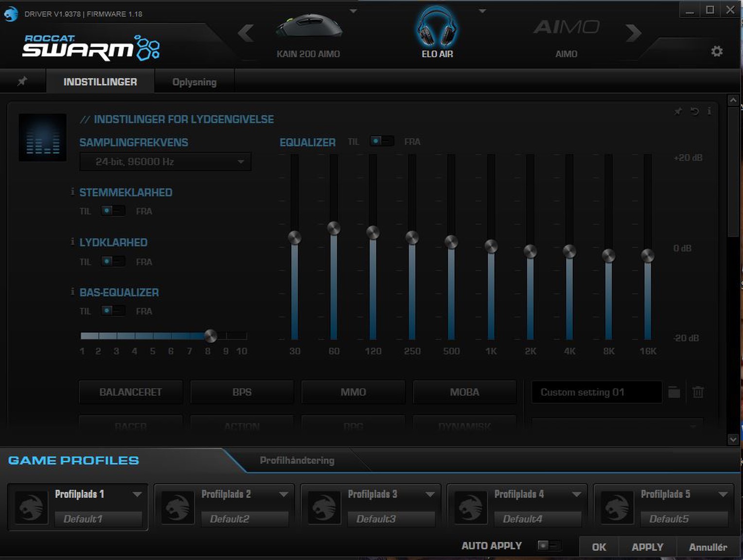Show info for Stemmeklarhed
The height and width of the screenshot is (560, 743).
[x=72, y=192]
